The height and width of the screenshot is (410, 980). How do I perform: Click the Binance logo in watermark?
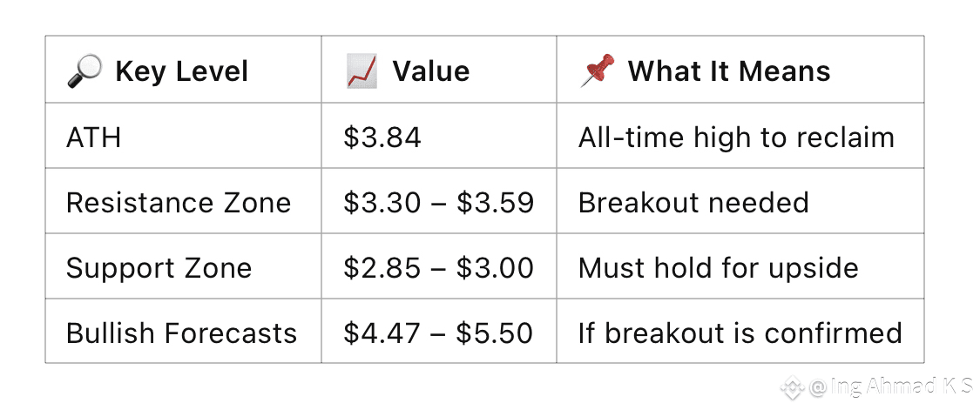point(793,386)
